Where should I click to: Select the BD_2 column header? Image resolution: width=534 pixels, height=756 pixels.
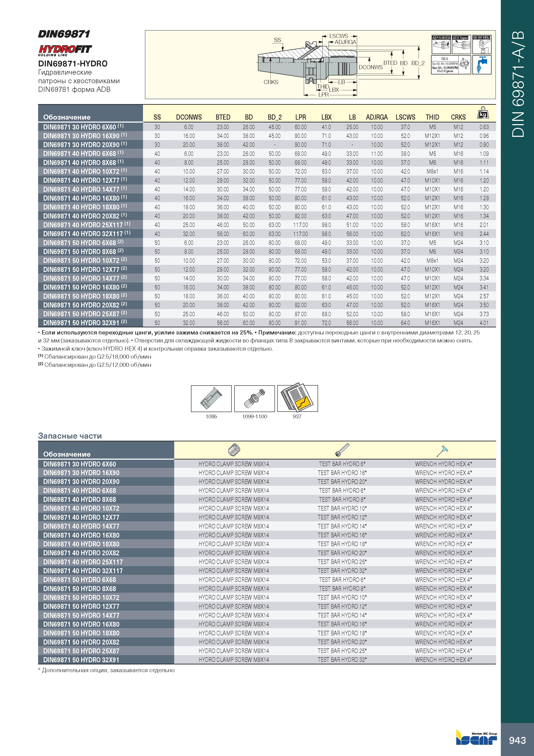pyautogui.click(x=275, y=117)
